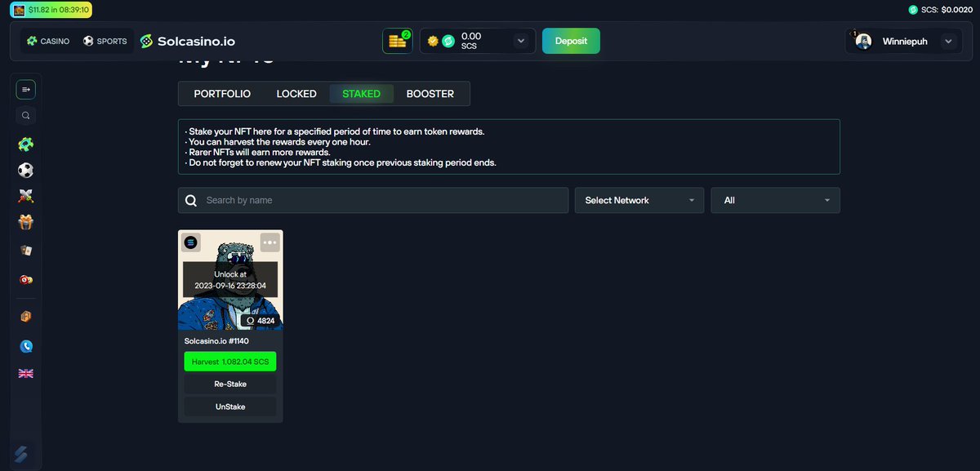Click the 4824 rarity badge on the NFT

(261, 321)
